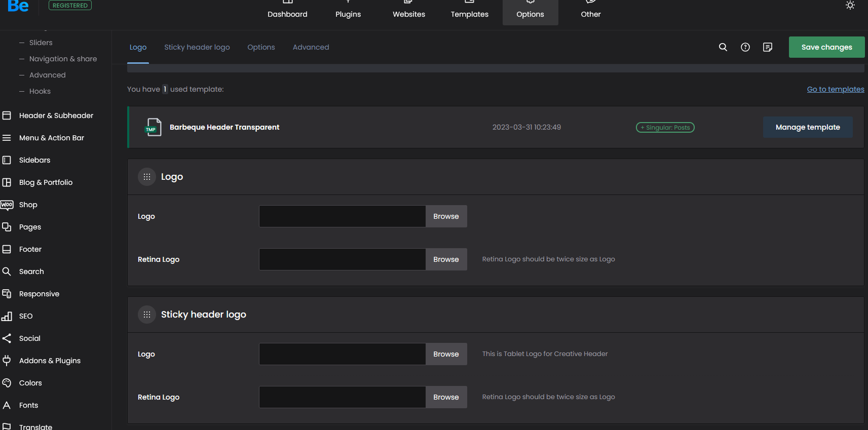The width and height of the screenshot is (868, 430).
Task: Focus the Sticky header Logo input field
Action: (343, 354)
